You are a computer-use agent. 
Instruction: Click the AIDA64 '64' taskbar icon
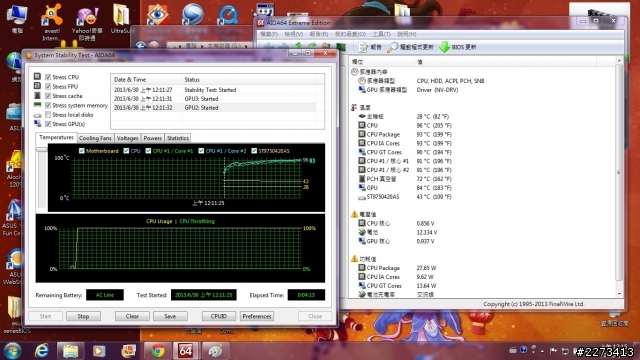point(185,351)
